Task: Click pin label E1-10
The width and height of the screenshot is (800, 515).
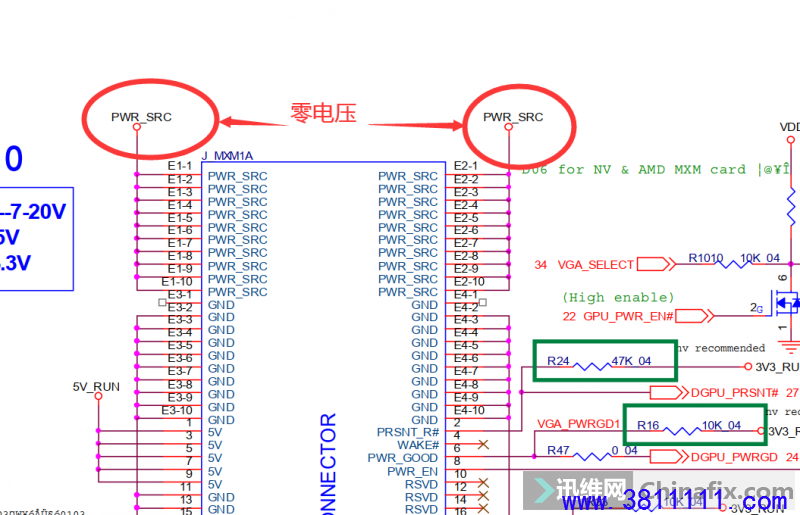Action: click(x=177, y=282)
